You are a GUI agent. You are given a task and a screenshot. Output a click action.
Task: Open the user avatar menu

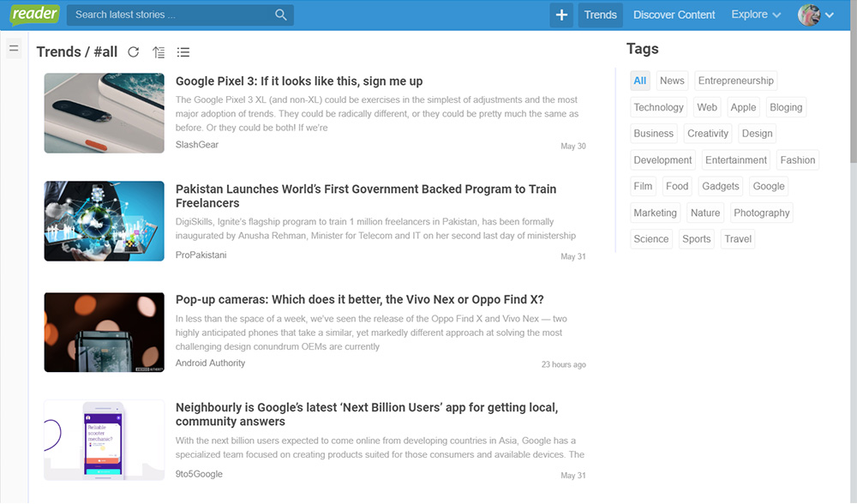(x=809, y=15)
